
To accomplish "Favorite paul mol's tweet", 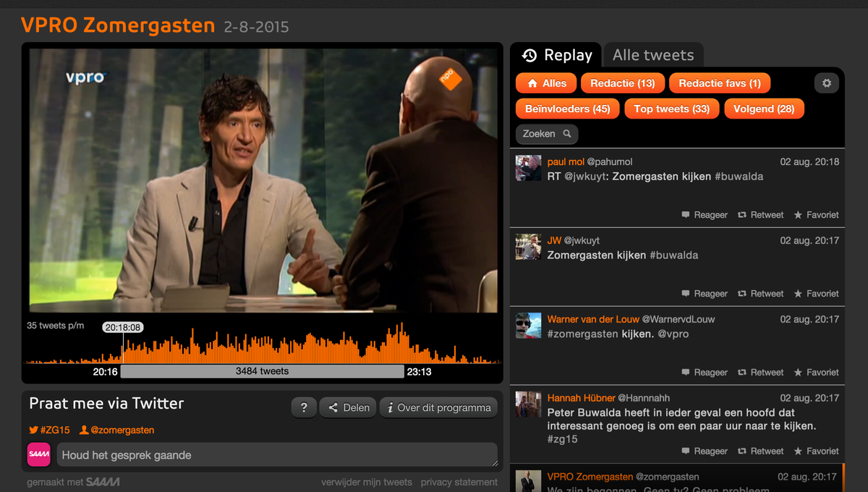I will coord(817,215).
